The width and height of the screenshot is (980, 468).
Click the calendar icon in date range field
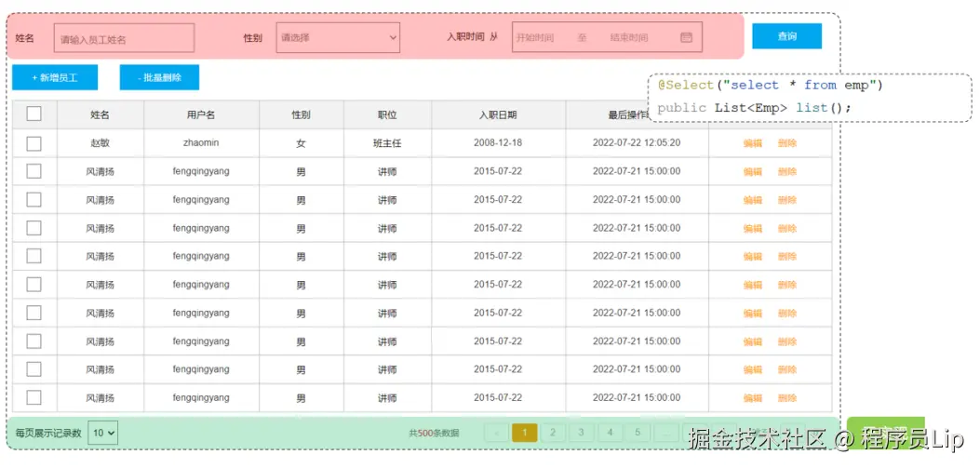pyautogui.click(x=686, y=37)
